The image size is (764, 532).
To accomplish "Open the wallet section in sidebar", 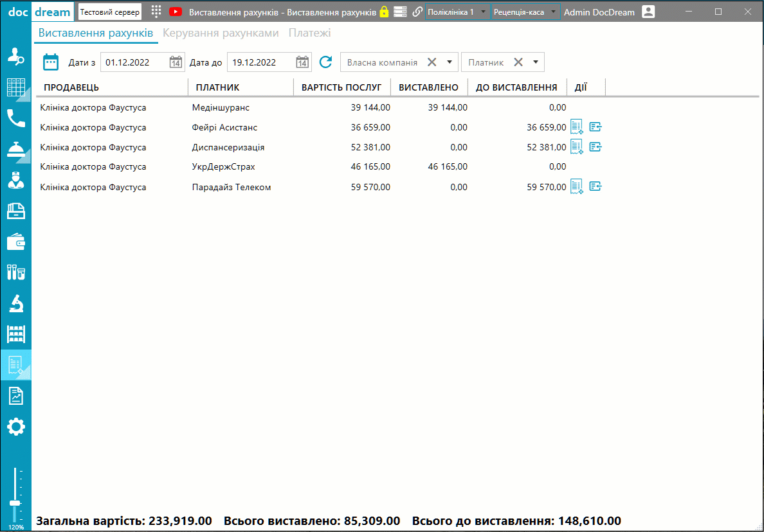I will [x=15, y=242].
